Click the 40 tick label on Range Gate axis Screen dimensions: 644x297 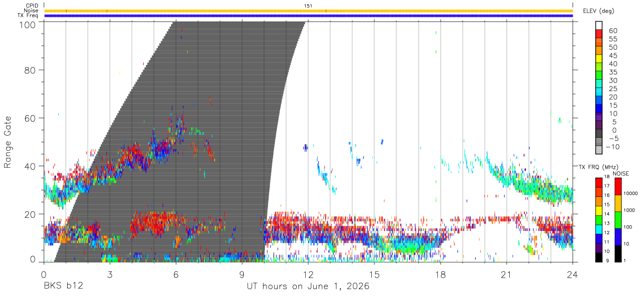[x=29, y=166]
